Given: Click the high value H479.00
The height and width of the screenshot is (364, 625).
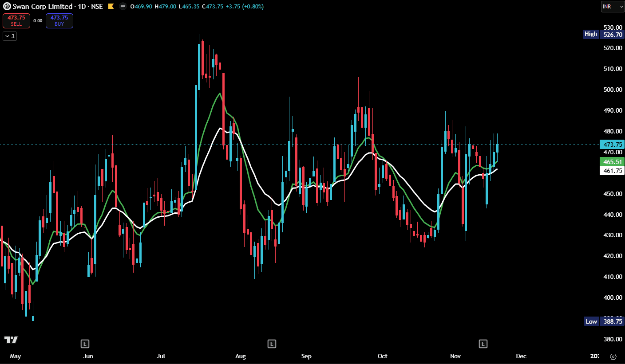Looking at the screenshot, I should click(x=165, y=7).
